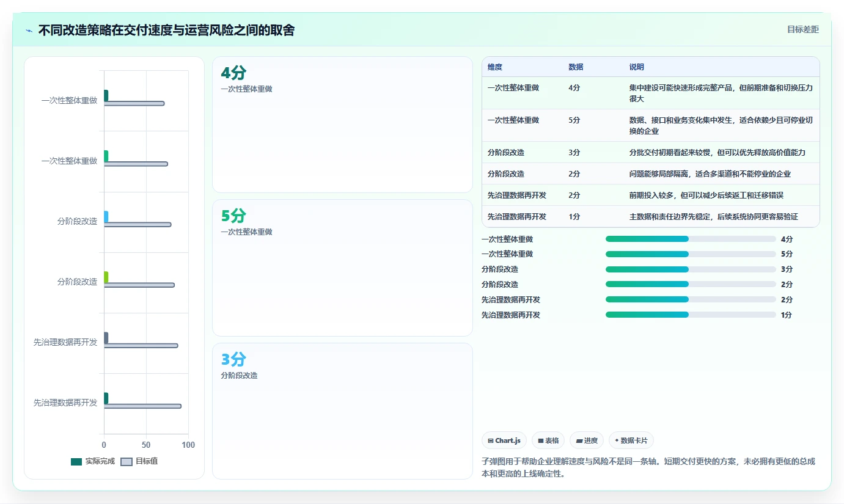This screenshot has height=504, width=844.
Task: Click the 50 tick on the chart axis
Action: pyautogui.click(x=146, y=445)
